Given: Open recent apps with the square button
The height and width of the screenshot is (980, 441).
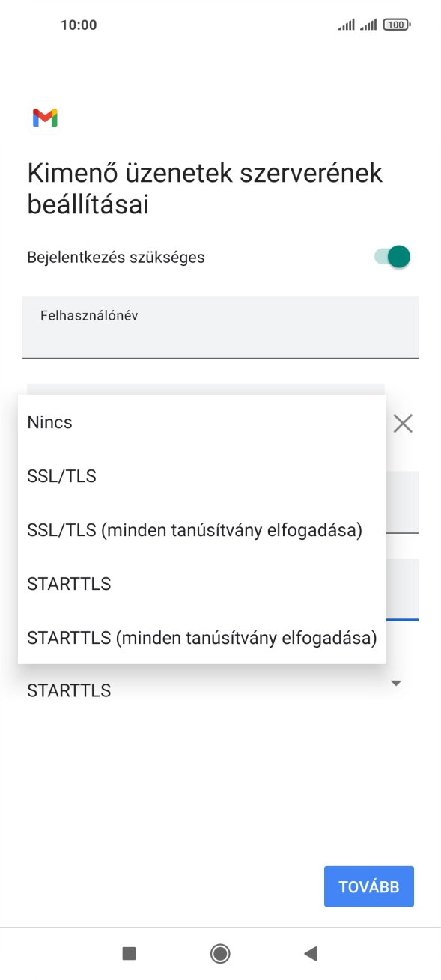Looking at the screenshot, I should coord(130,953).
